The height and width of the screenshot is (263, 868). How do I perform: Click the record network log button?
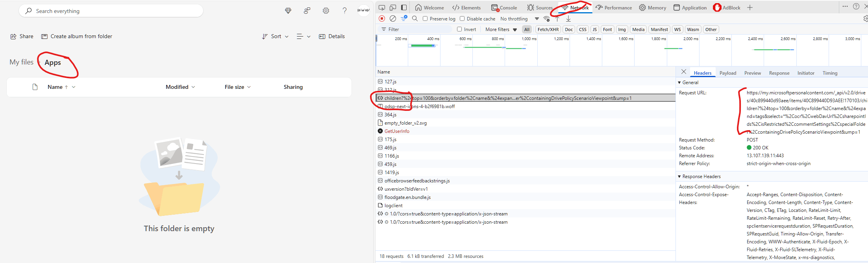pyautogui.click(x=382, y=18)
